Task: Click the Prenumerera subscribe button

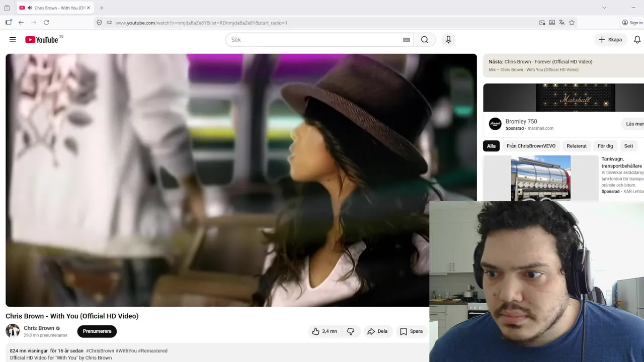Action: click(97, 331)
